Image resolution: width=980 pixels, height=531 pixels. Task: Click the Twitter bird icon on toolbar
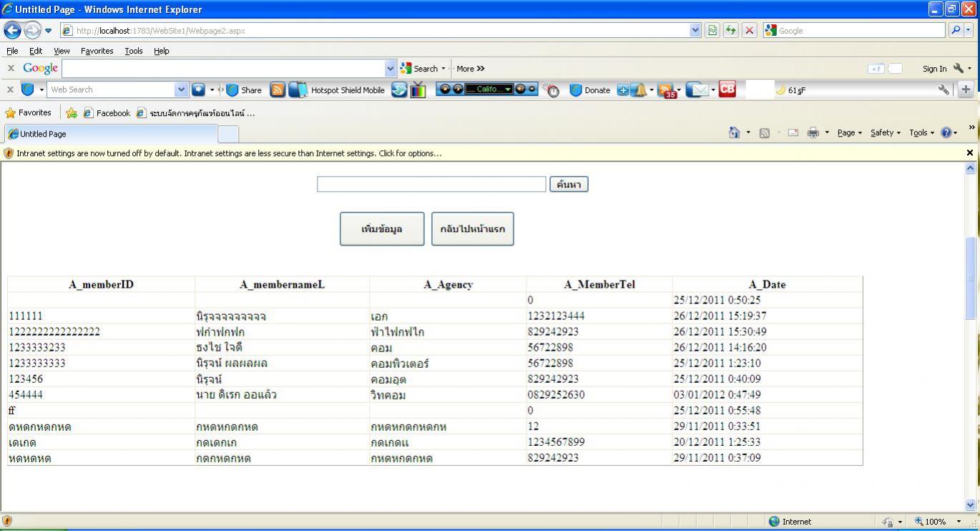click(399, 89)
